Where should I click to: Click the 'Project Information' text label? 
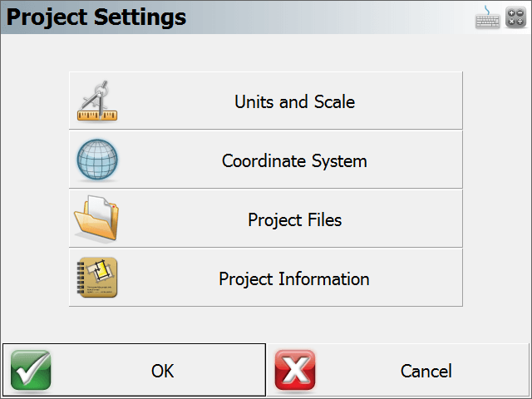click(x=294, y=279)
